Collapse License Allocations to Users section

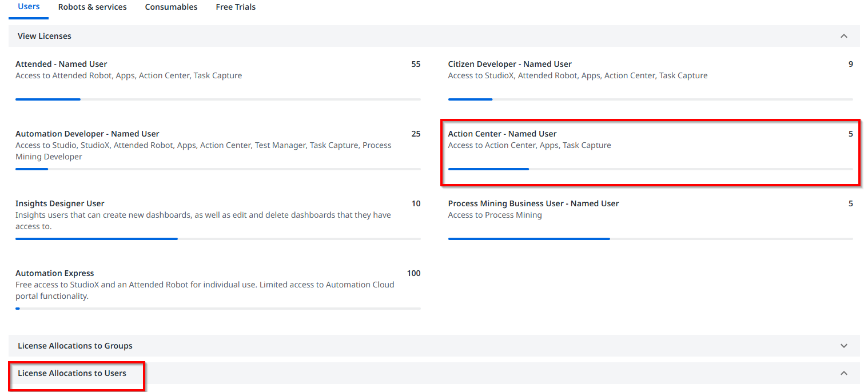pos(843,373)
